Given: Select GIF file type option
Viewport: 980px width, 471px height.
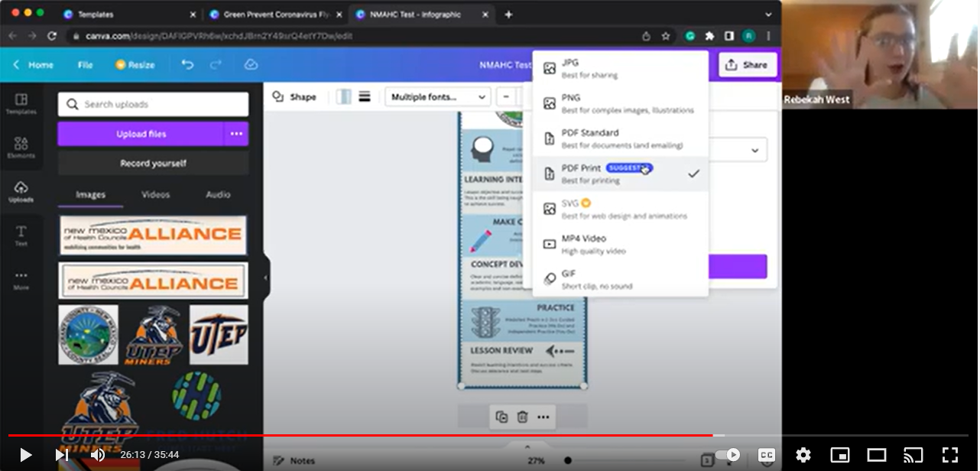Looking at the screenshot, I should 621,280.
